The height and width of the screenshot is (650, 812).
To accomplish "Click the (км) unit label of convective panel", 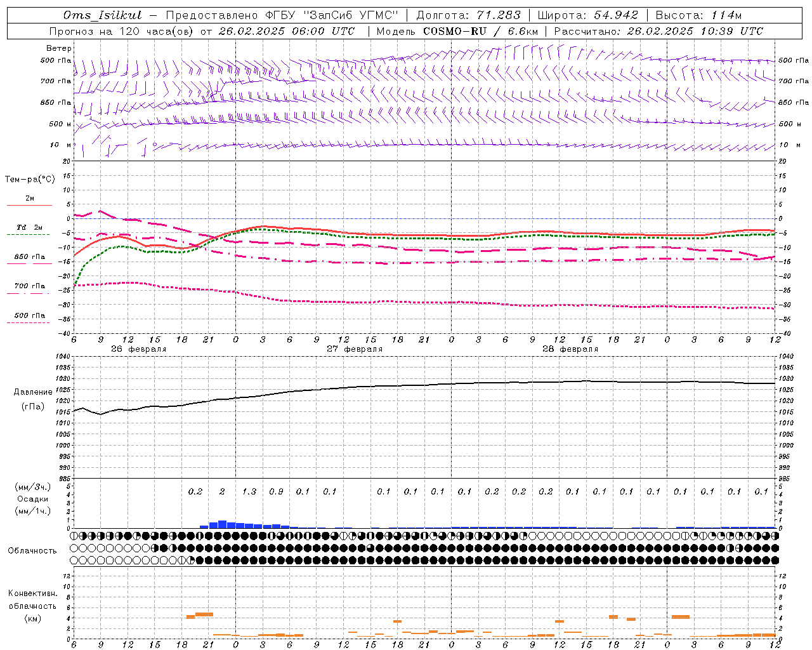I will pos(33,618).
